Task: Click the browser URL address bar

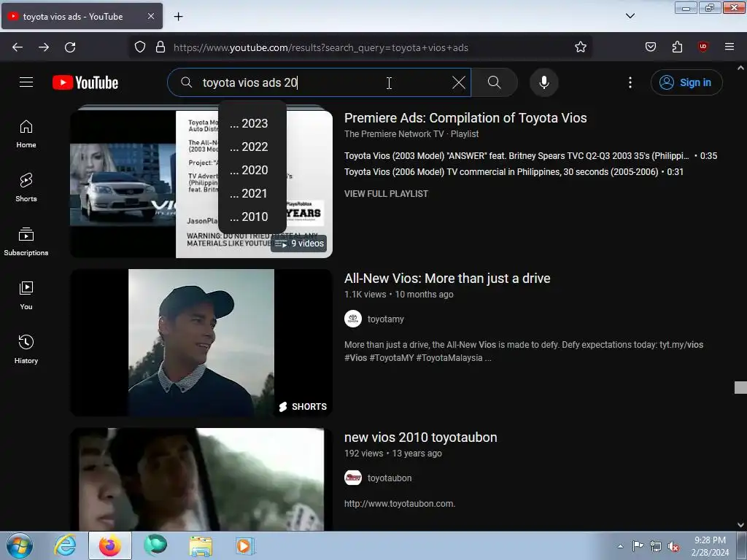Action: 362,47
